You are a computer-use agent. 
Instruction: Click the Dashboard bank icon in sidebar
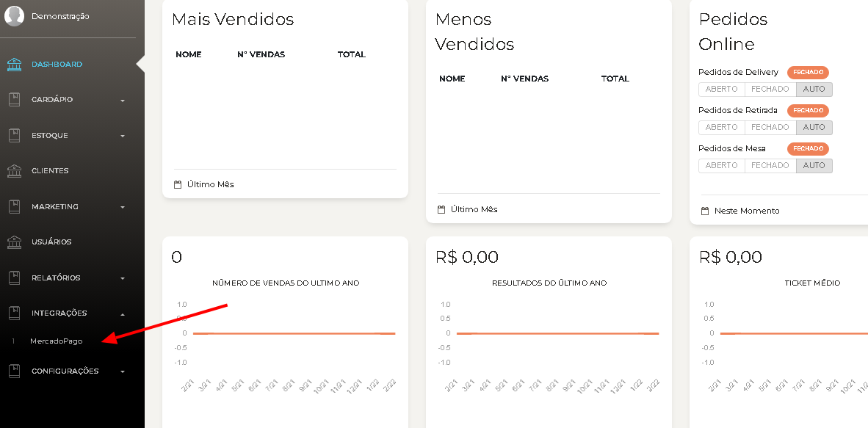click(x=15, y=65)
